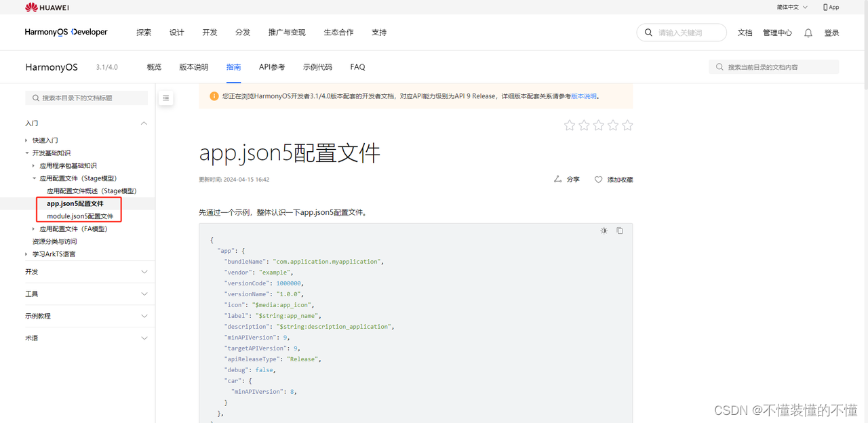The width and height of the screenshot is (868, 423).
Task: Rate the page with the first star
Action: (x=570, y=125)
